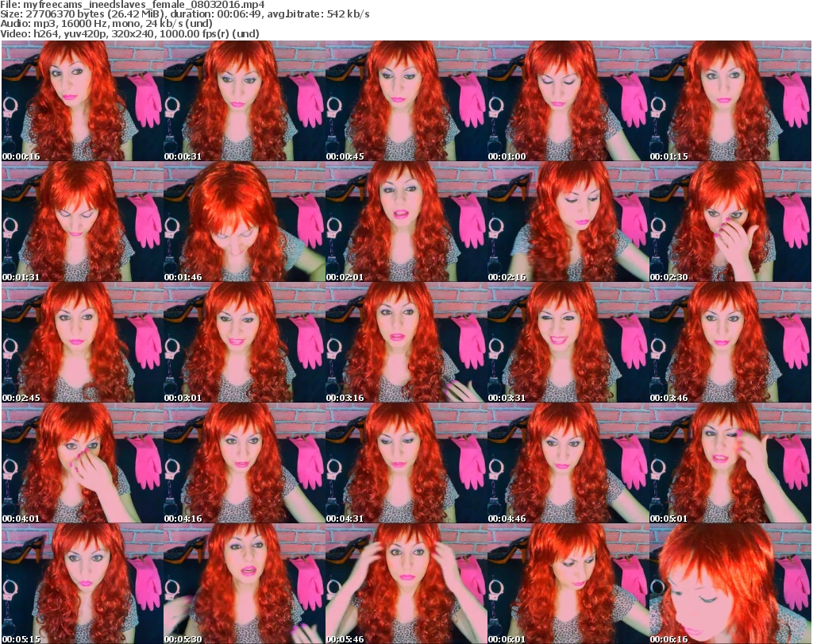The width and height of the screenshot is (813, 644).
Task: Pick the thumbnail stamped 00:01:15
Action: point(730,101)
